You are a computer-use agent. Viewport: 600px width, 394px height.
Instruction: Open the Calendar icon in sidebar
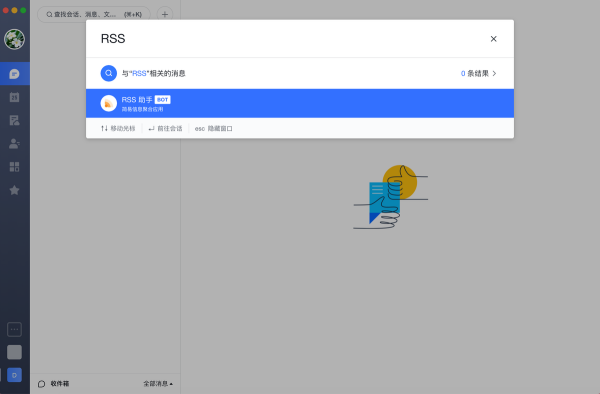[15, 97]
